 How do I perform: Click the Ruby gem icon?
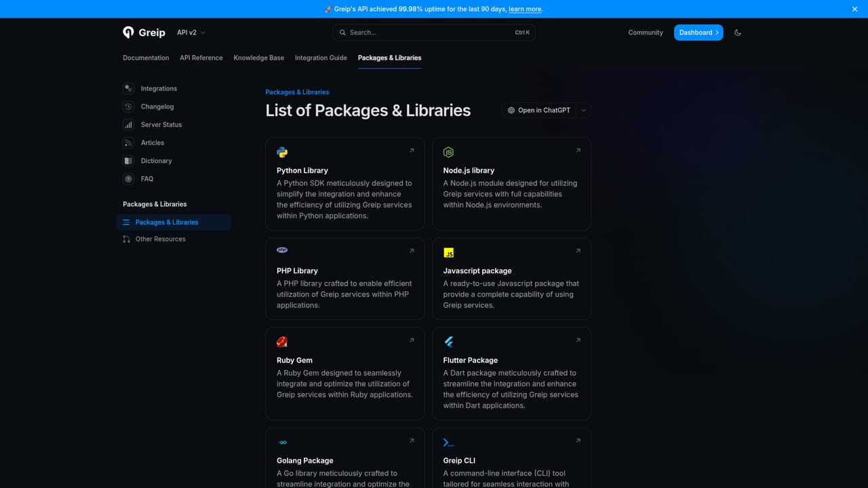[282, 342]
